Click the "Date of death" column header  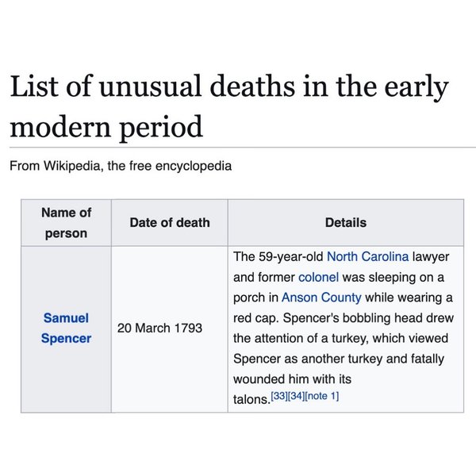pos(169,223)
